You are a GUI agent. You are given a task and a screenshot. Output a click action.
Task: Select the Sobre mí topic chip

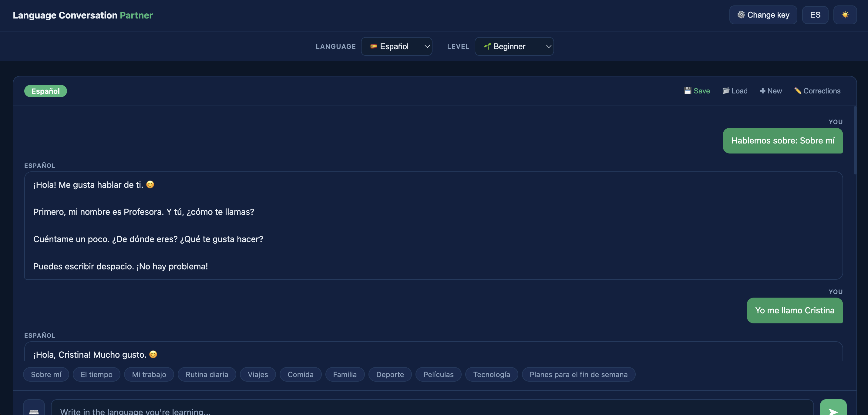46,375
